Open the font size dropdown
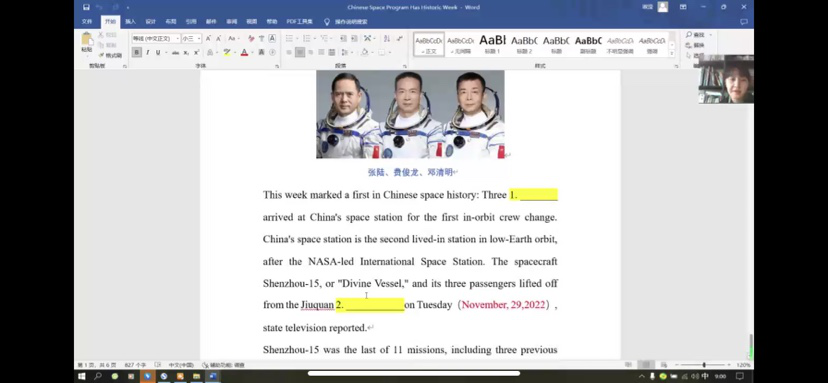828x383 pixels. tap(191, 39)
